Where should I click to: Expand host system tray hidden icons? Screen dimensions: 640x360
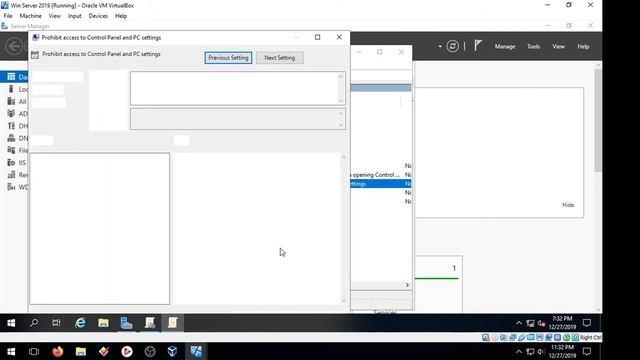[x=518, y=351]
